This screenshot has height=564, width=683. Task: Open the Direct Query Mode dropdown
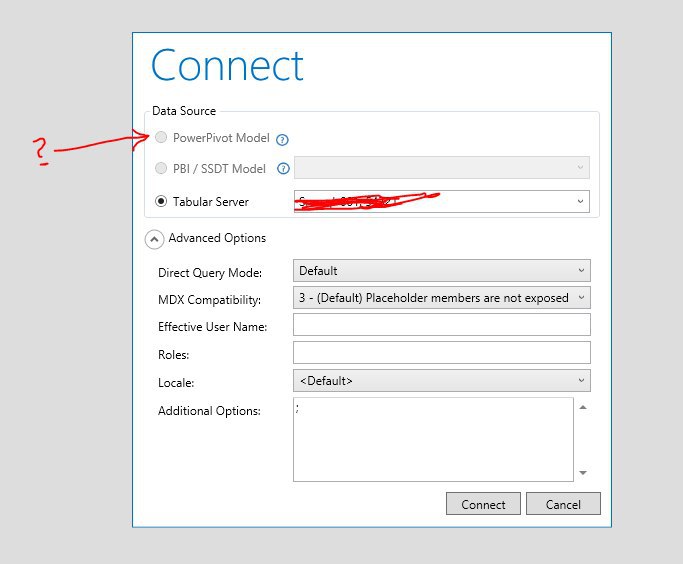pyautogui.click(x=442, y=271)
